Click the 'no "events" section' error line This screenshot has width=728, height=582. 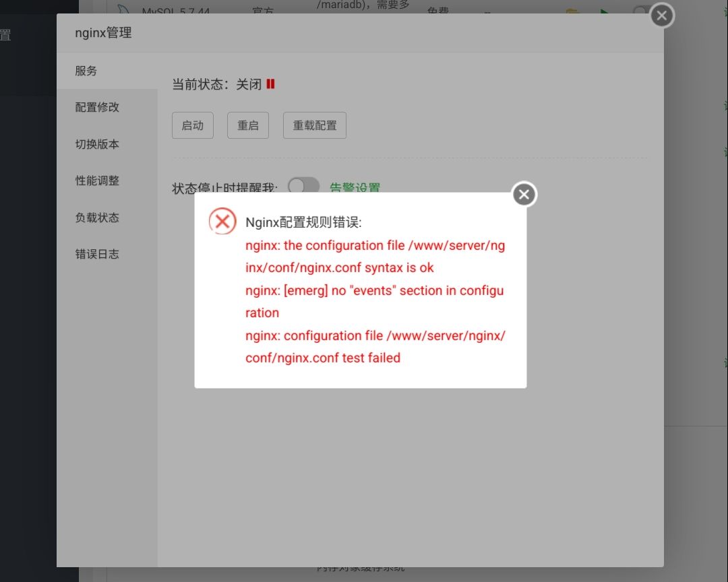coord(375,302)
